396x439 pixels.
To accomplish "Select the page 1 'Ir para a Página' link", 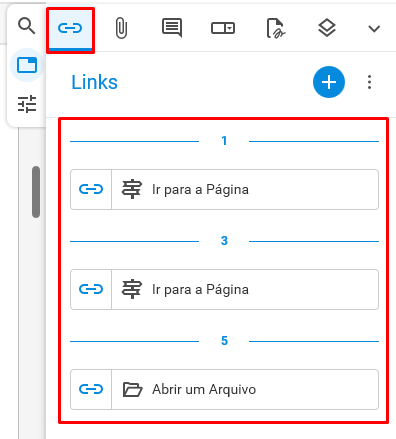I will pos(224,189).
